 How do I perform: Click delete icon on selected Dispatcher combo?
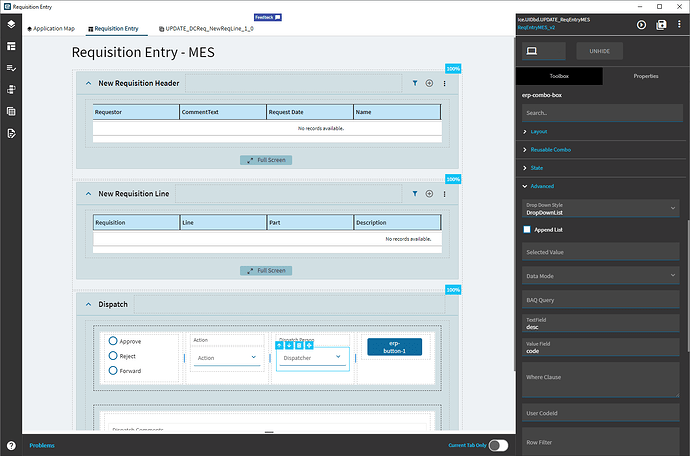(x=299, y=346)
